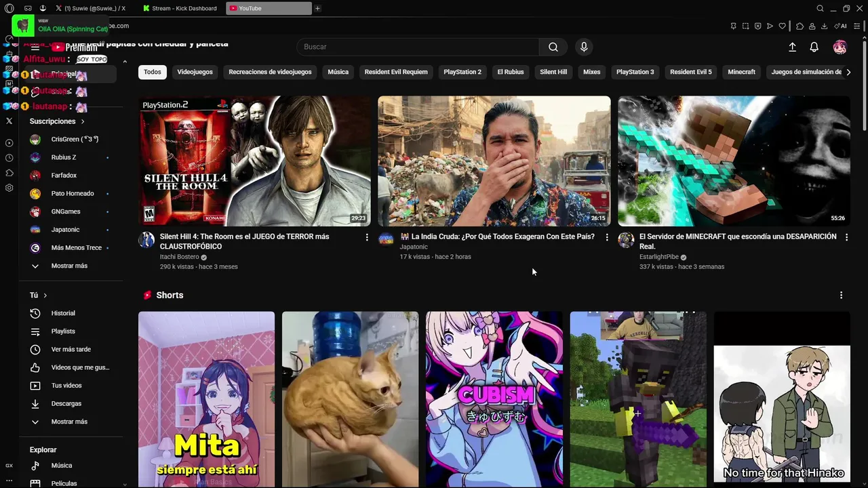Screen dimensions: 868x488
Task: Open the Itachi Bostero channel link
Action: tap(179, 257)
